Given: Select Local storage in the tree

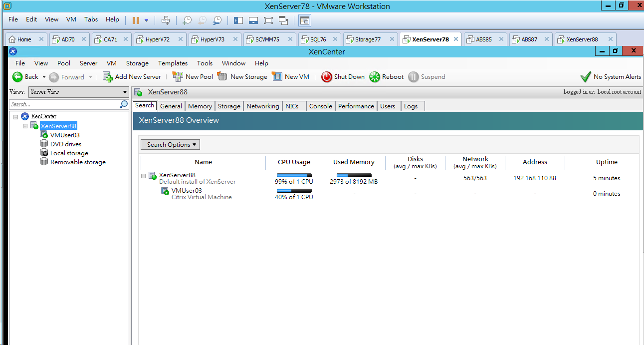Looking at the screenshot, I should coord(69,153).
